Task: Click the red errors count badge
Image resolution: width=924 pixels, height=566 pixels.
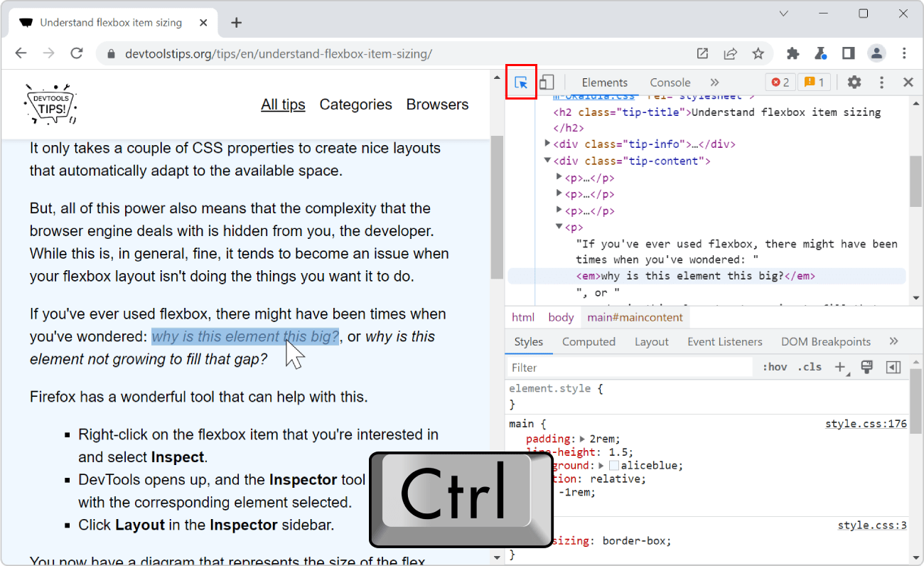Action: 780,82
